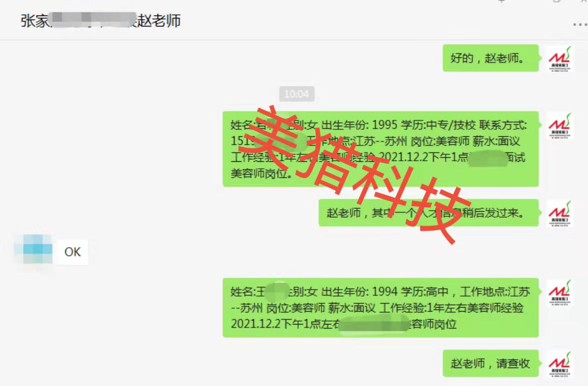The image size is (588, 386).
Task: Click sender avatar beside "好的，赵老师。" message
Action: [x=559, y=58]
